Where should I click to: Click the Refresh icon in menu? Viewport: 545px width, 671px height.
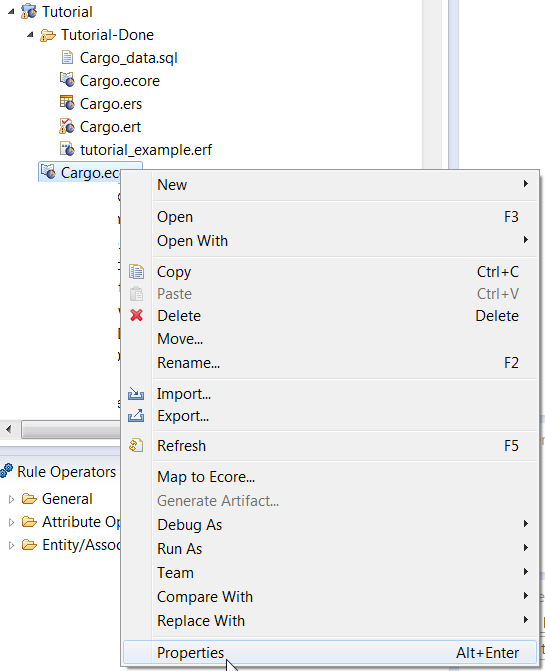click(136, 446)
